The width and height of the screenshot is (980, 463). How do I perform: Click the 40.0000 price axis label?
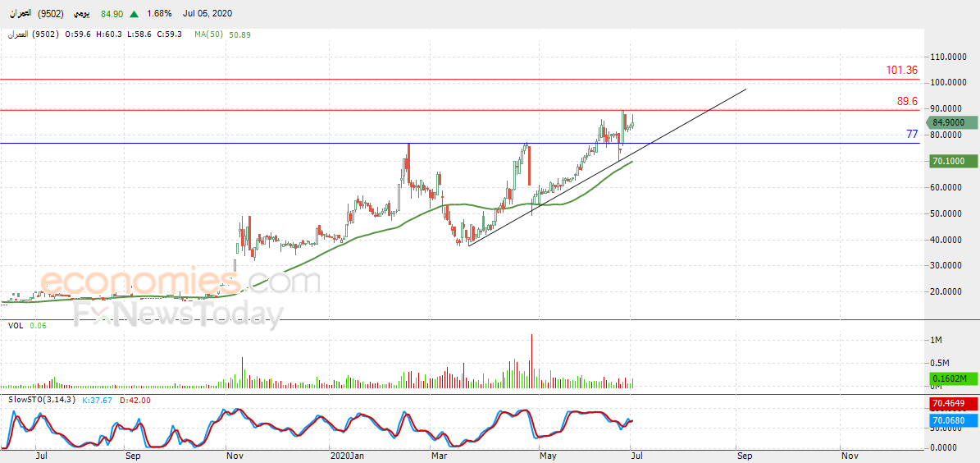(948, 240)
